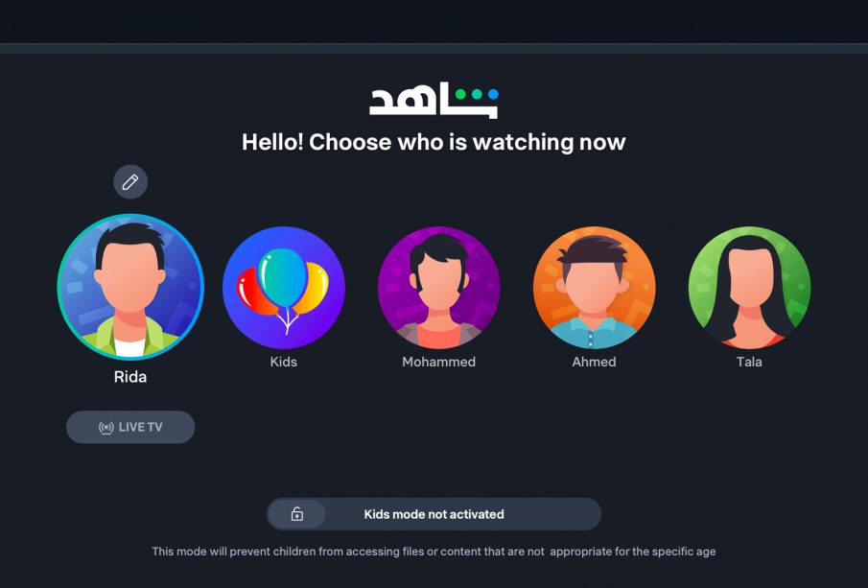The image size is (868, 588).
Task: Click the Kids mode description text
Action: tap(434, 552)
